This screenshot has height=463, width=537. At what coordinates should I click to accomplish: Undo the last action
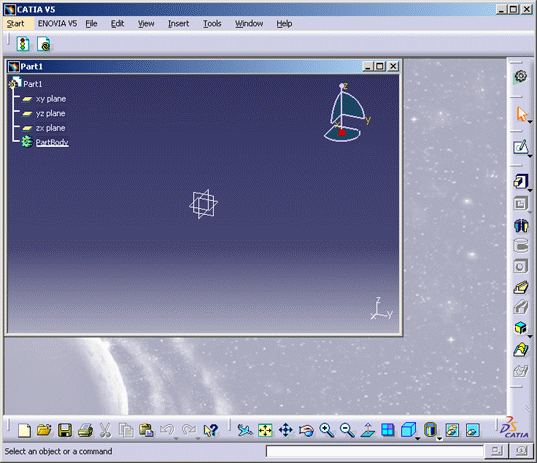pos(167,430)
